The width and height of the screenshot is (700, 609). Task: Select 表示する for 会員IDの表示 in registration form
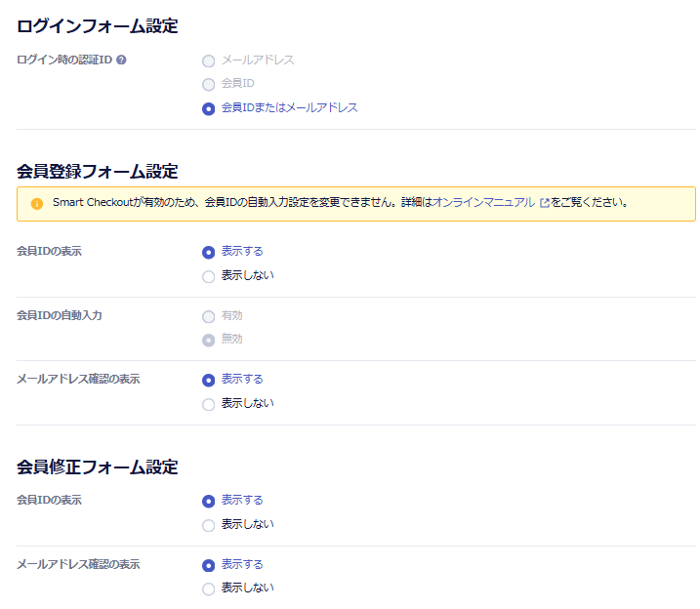click(x=209, y=253)
